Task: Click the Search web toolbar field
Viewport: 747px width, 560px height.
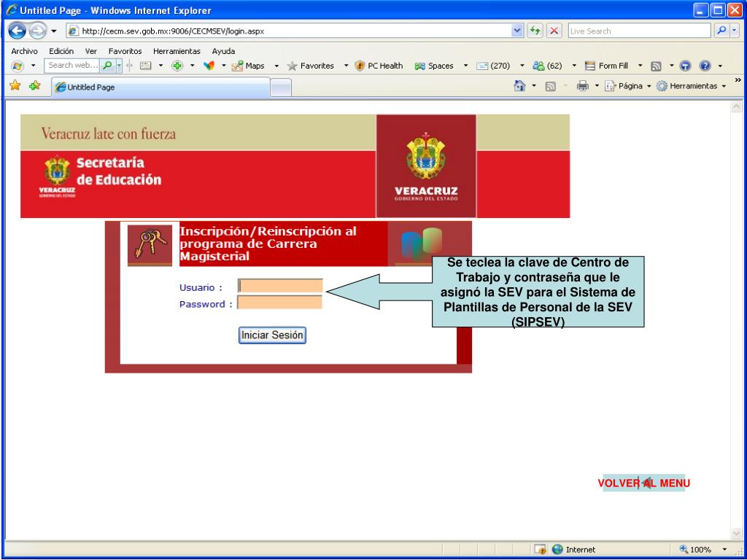Action: 72,65
